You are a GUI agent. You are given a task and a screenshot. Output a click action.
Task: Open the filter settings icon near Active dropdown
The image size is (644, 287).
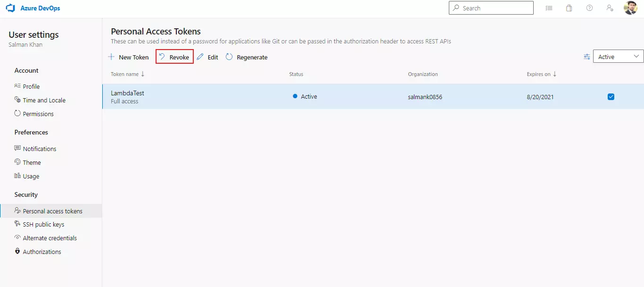pos(586,56)
